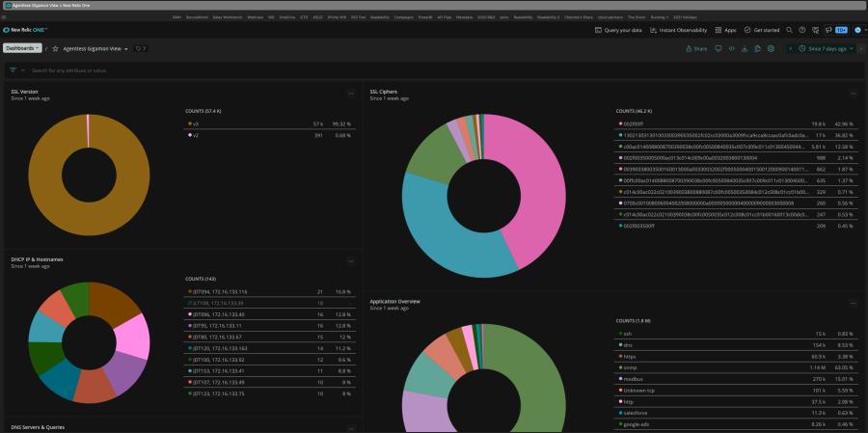Screen dimensions: 868x433
Task: Click the tags count icon beside dashboard name
Action: point(141,49)
